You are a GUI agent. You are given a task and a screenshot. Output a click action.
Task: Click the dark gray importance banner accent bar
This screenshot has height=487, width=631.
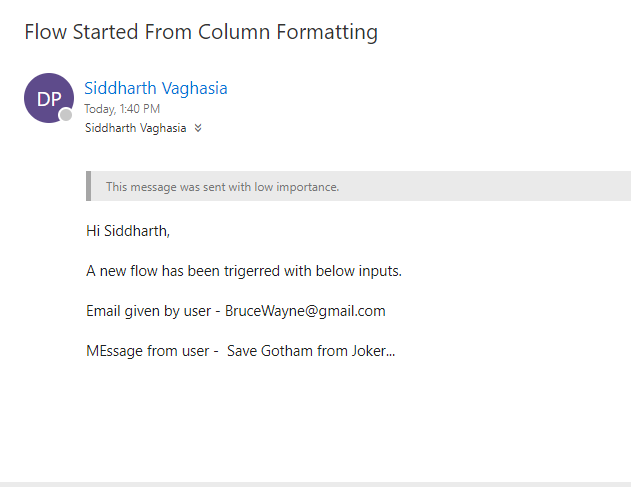tap(89, 187)
